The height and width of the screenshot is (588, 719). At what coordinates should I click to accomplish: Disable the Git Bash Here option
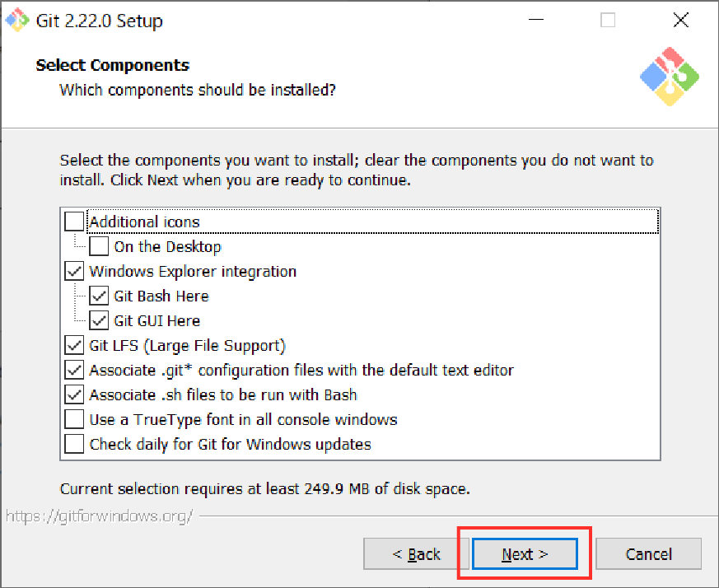(x=99, y=296)
